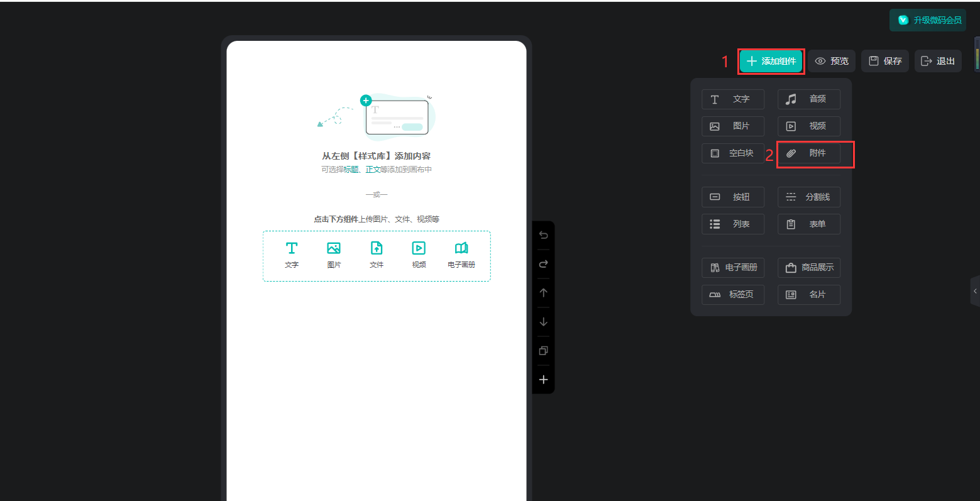The height and width of the screenshot is (501, 980).
Task: Click the 保存 button
Action: [x=884, y=62]
